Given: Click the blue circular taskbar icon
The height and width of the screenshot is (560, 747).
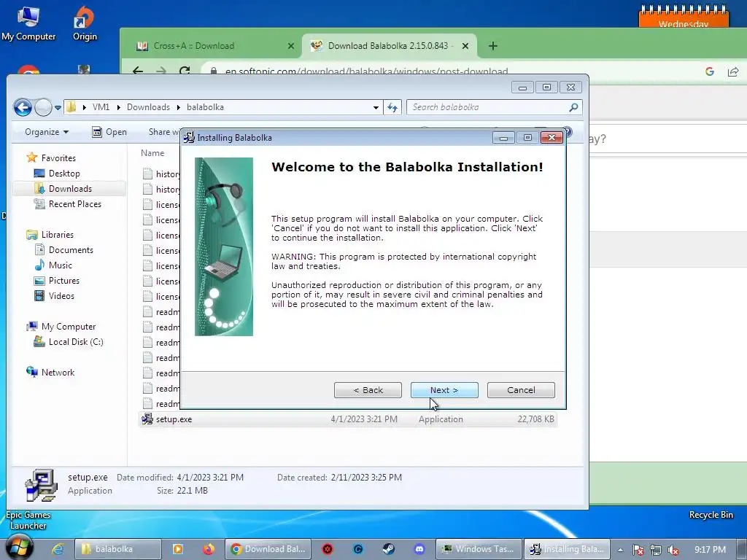Looking at the screenshot, I should pos(357,549).
